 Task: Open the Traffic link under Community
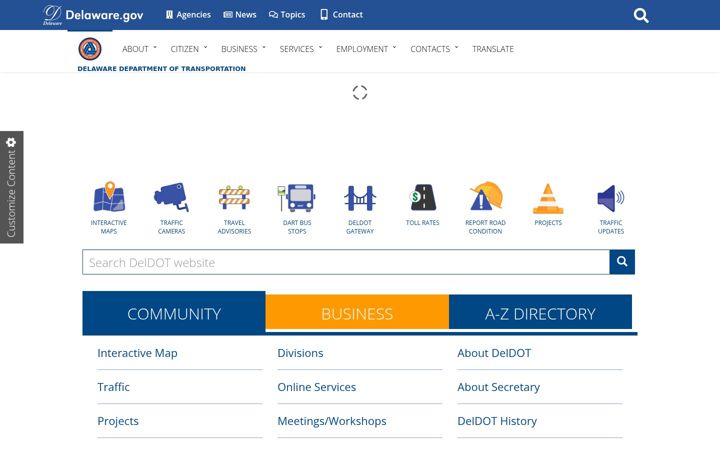(113, 387)
